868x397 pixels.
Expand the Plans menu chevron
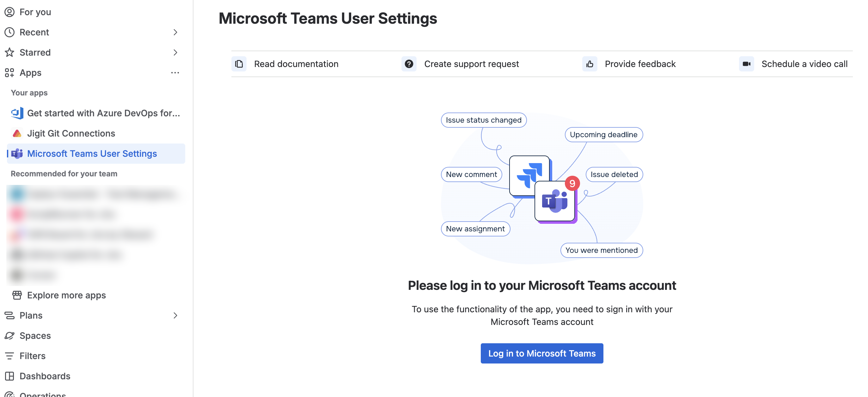175,315
